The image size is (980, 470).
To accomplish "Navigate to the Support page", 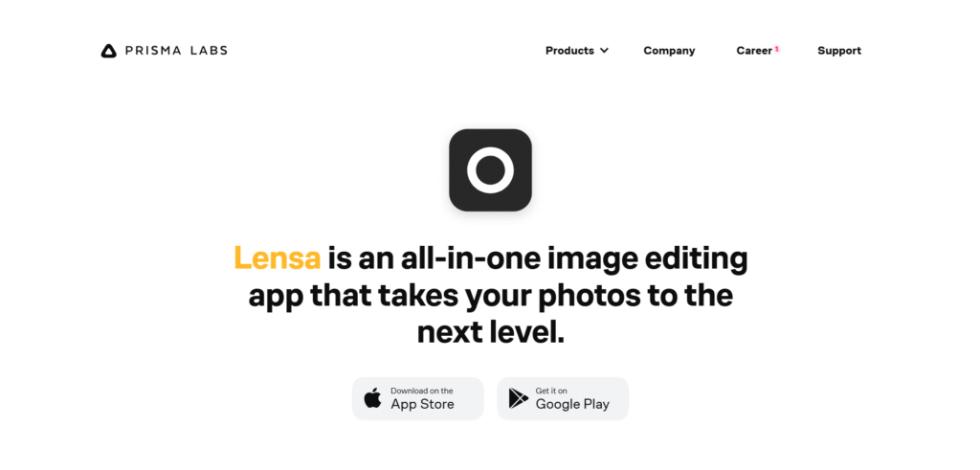I will tap(838, 51).
